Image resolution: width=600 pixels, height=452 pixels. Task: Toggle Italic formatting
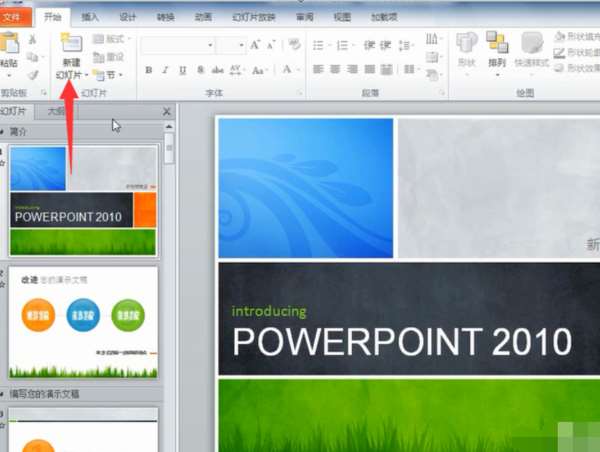(x=165, y=70)
